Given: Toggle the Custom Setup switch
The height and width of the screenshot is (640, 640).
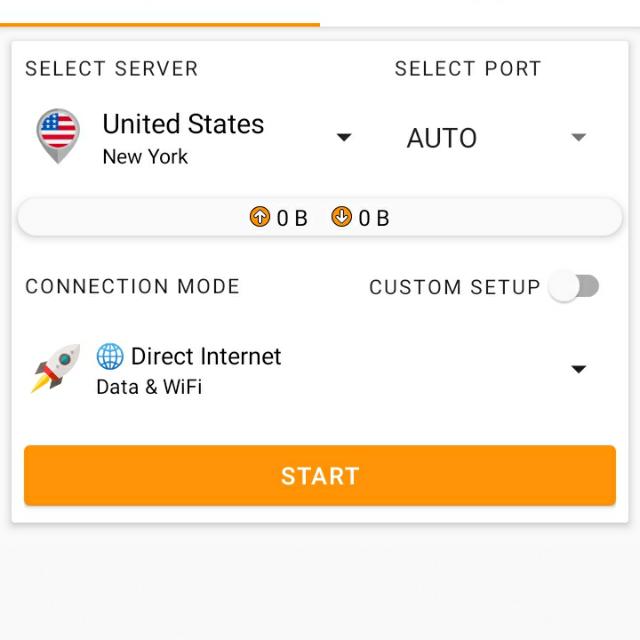Looking at the screenshot, I should click(x=573, y=286).
